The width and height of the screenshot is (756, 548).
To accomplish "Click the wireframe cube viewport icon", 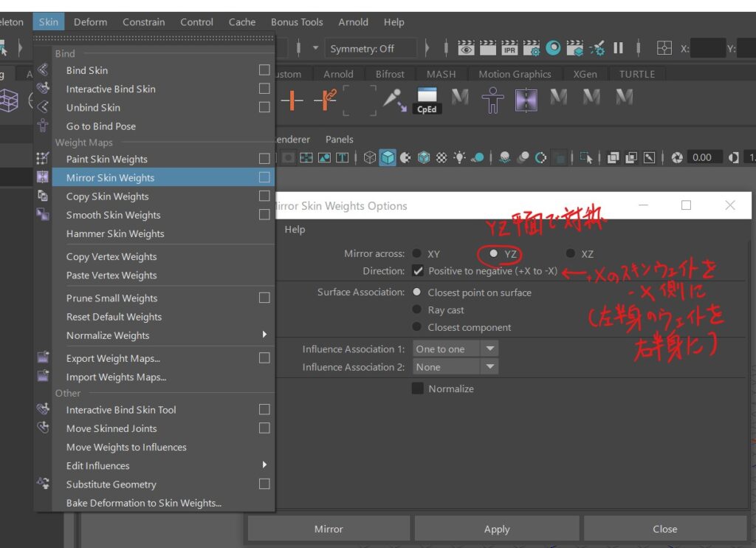I will coord(369,158).
